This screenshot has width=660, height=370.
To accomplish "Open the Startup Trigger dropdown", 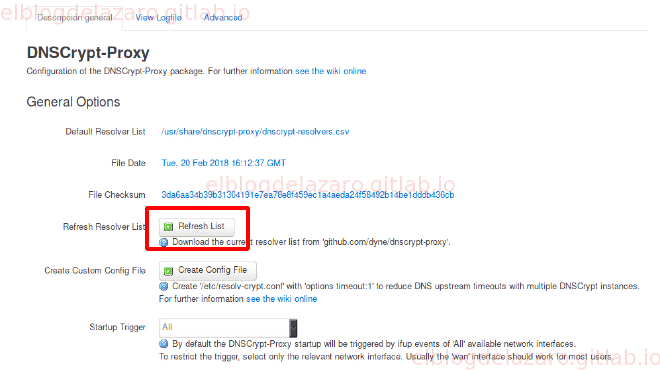I will click(x=228, y=327).
